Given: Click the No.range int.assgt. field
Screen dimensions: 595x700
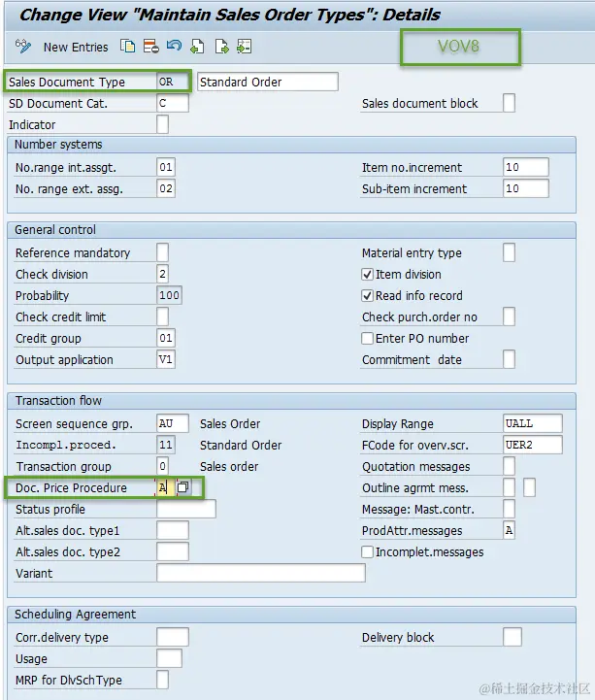Looking at the screenshot, I should tap(166, 167).
